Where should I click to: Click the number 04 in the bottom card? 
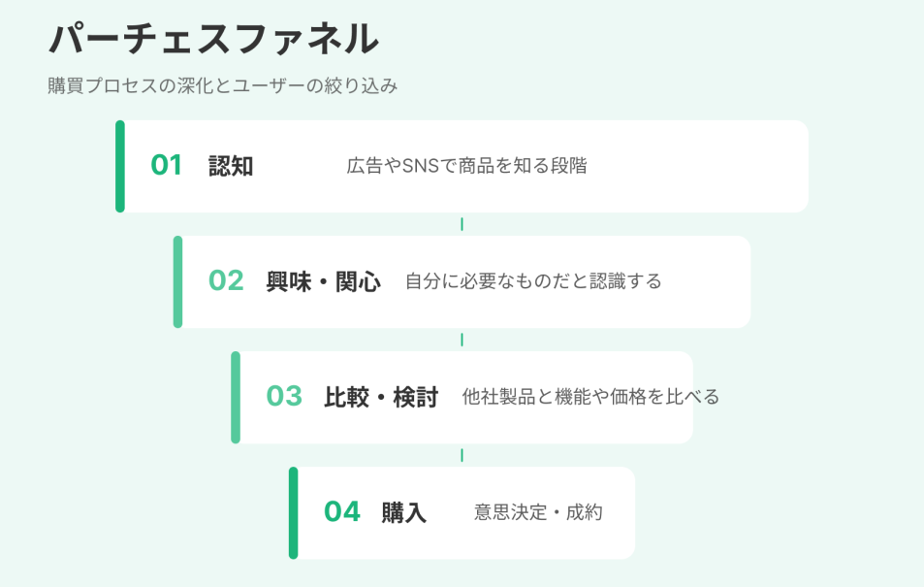(x=341, y=512)
